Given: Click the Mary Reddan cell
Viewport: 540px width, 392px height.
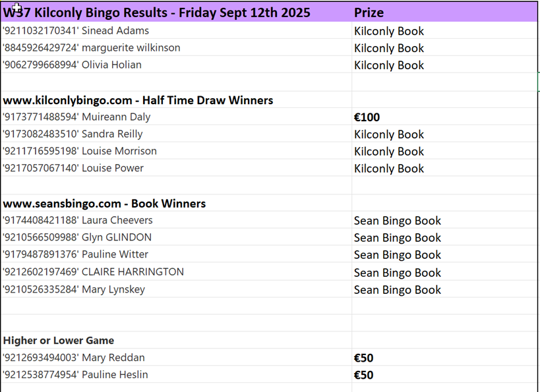Looking at the screenshot, I should (x=176, y=358).
